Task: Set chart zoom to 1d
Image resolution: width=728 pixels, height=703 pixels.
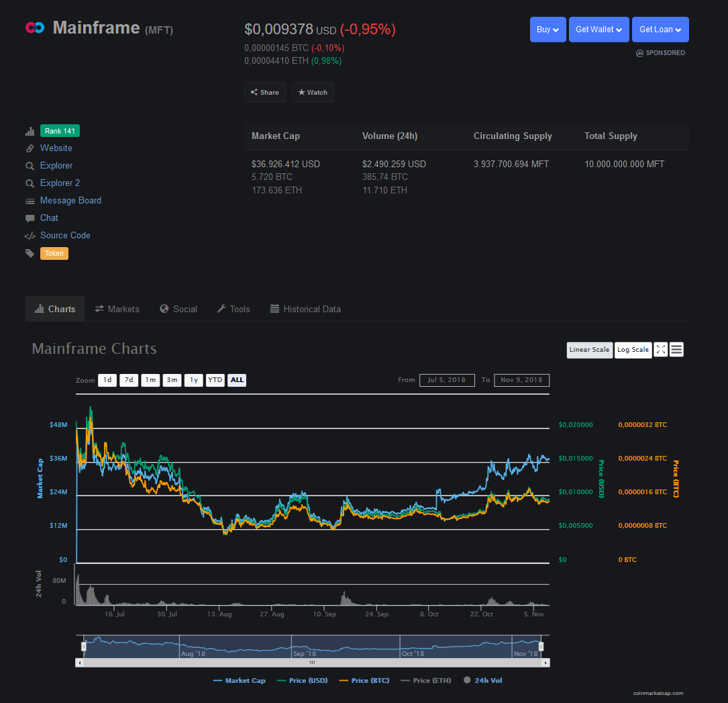Action: click(x=107, y=380)
